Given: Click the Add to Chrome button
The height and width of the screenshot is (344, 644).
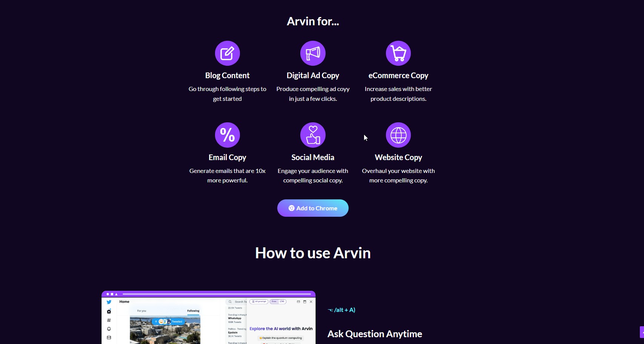Looking at the screenshot, I should pyautogui.click(x=313, y=208).
